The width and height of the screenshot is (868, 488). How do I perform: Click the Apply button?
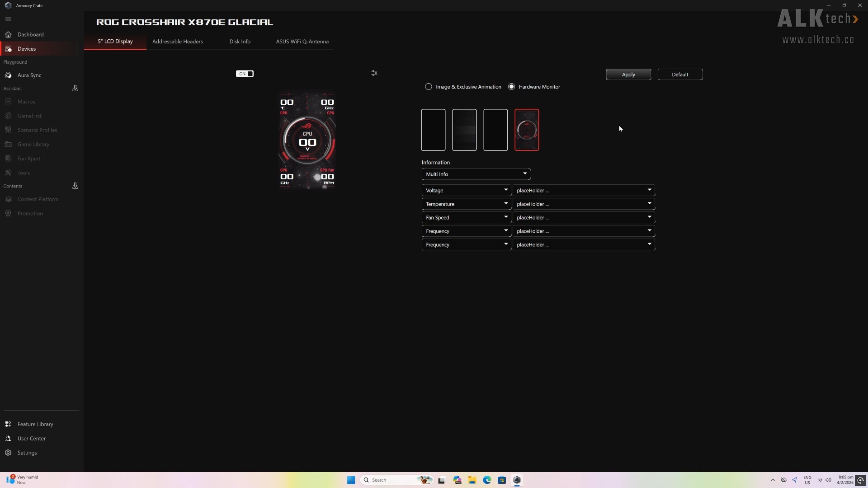629,74
